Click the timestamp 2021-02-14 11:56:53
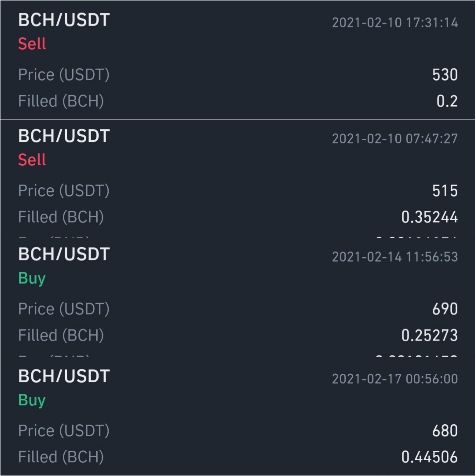 [395, 257]
